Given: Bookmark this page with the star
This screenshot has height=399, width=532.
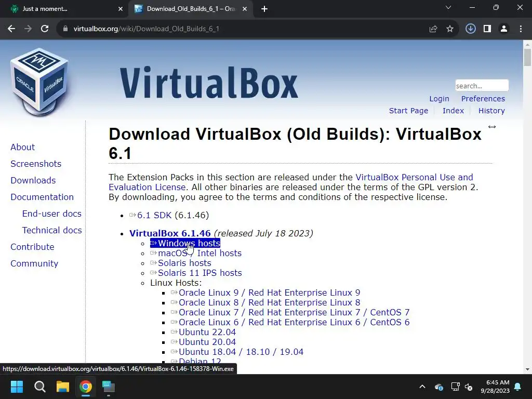Looking at the screenshot, I should tap(450, 29).
